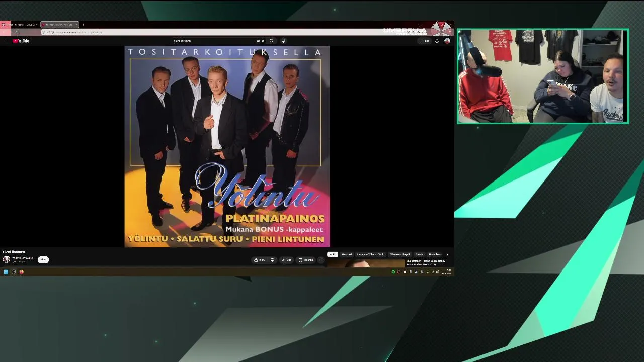Like the video with thumbs-up button
The height and width of the screenshot is (362, 644).
point(260,260)
